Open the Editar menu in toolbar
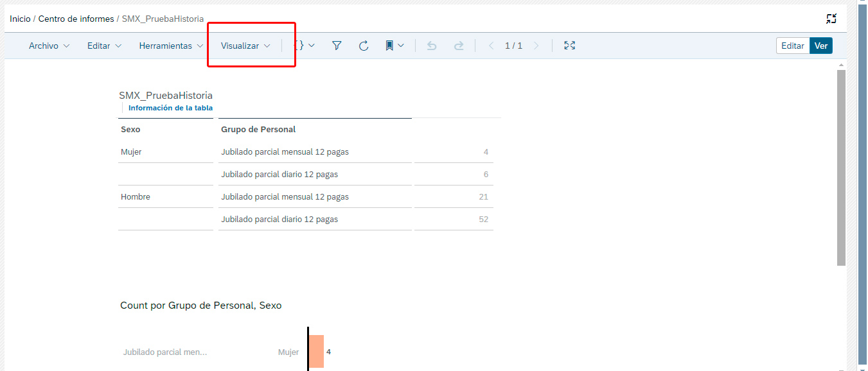The width and height of the screenshot is (868, 371). coord(104,46)
